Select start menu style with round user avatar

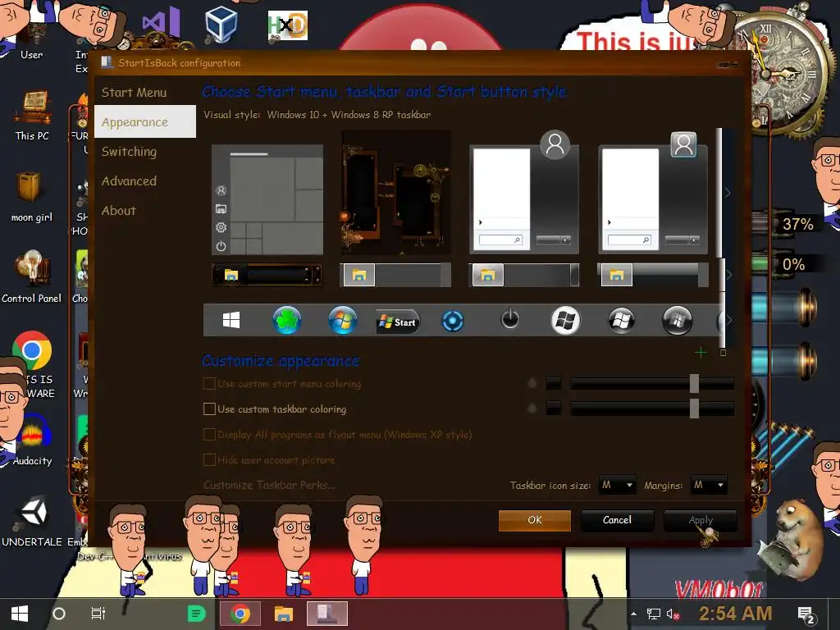tap(524, 193)
